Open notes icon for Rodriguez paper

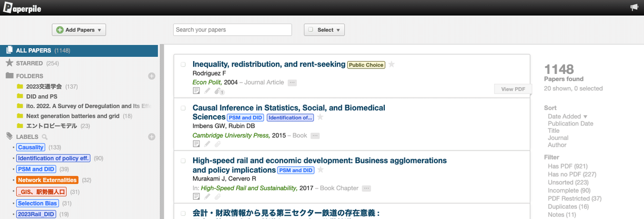[x=196, y=91]
